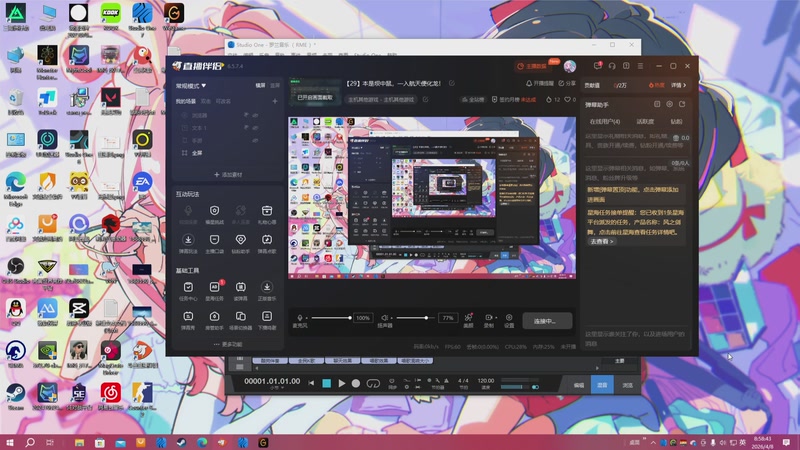Click the microphone icon beside volume slider
The width and height of the screenshot is (800, 450).
click(299, 318)
